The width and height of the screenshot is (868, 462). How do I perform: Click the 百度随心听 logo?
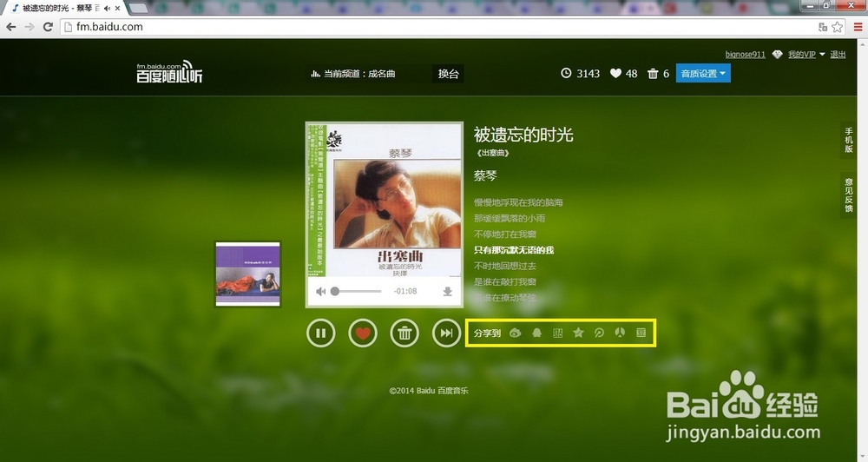(169, 72)
